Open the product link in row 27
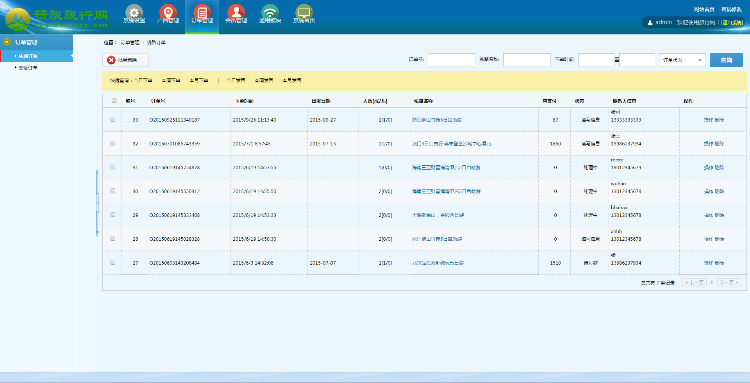The image size is (750, 383). [x=438, y=263]
